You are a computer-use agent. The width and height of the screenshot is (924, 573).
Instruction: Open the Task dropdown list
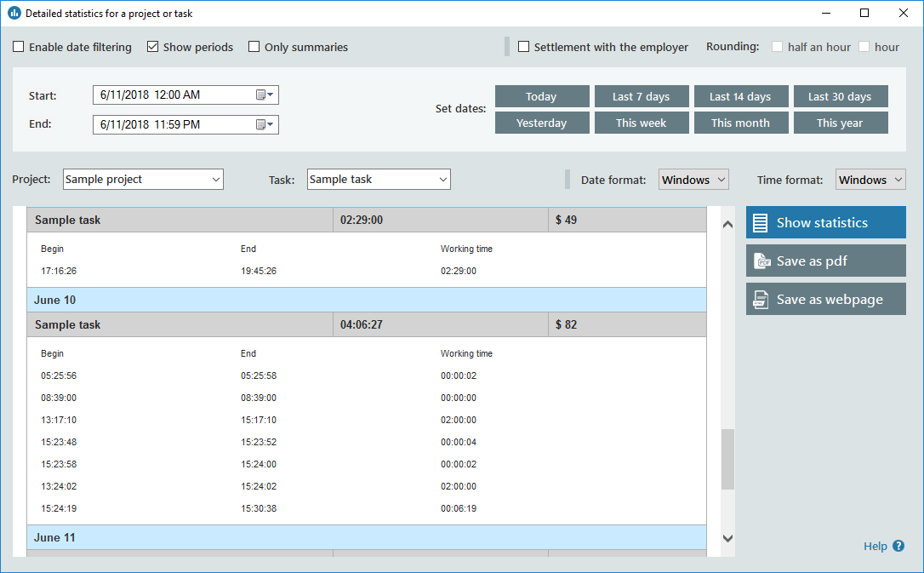tap(442, 180)
